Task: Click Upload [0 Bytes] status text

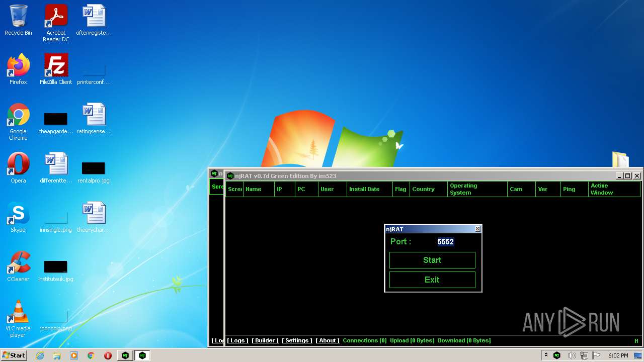Action: (412, 340)
